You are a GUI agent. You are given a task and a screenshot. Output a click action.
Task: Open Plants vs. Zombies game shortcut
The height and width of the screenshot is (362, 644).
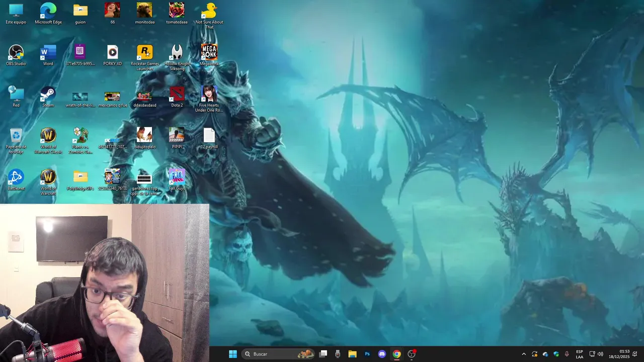(x=80, y=141)
